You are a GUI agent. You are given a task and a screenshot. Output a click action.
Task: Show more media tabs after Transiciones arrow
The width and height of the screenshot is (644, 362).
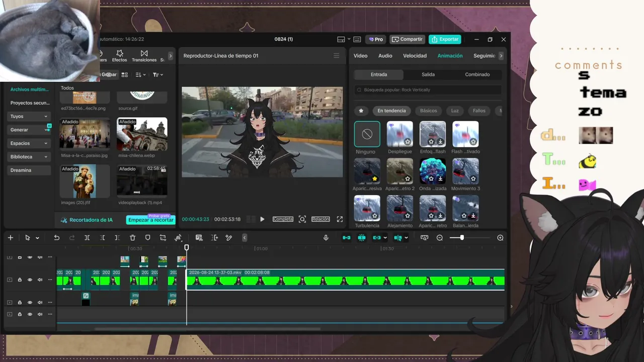(170, 56)
